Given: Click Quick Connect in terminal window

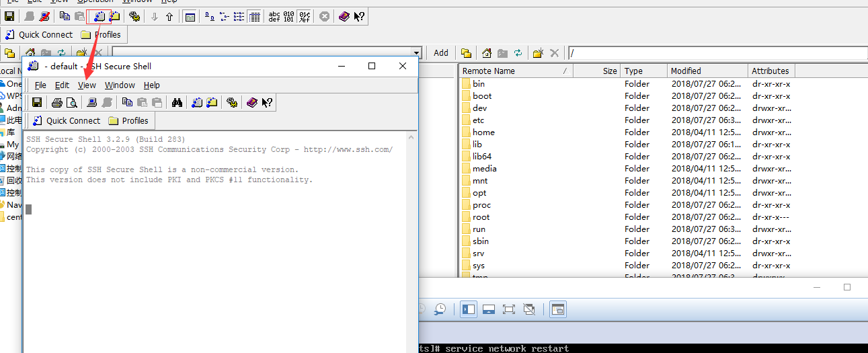Looking at the screenshot, I should [x=66, y=120].
